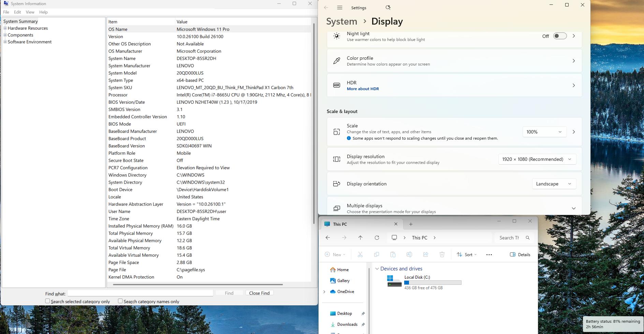Open the New item button in Explorer

click(335, 254)
